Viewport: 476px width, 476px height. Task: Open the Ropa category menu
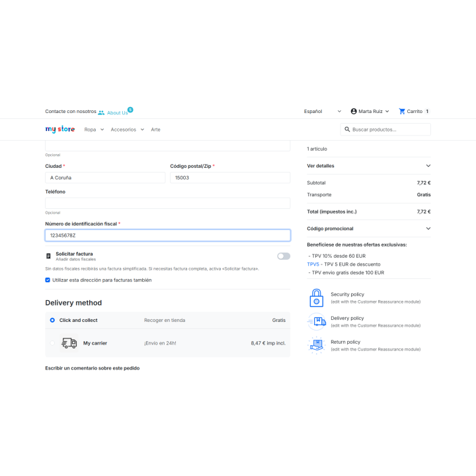point(90,130)
